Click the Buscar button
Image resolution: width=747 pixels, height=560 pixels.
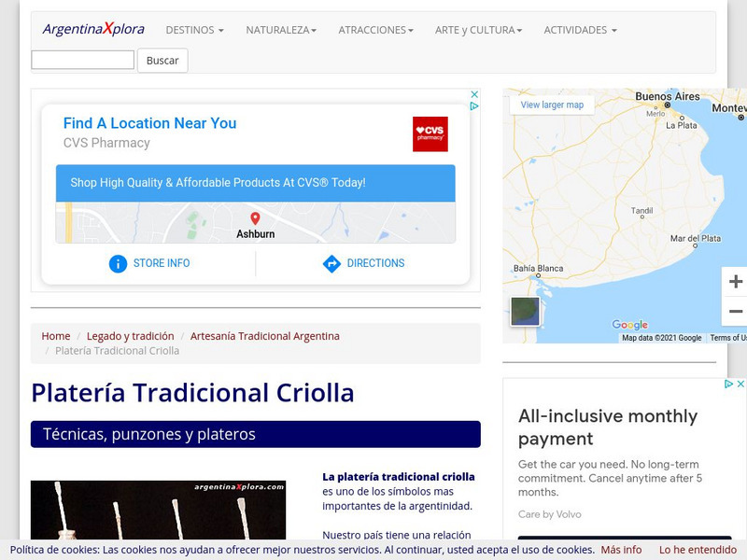(162, 61)
